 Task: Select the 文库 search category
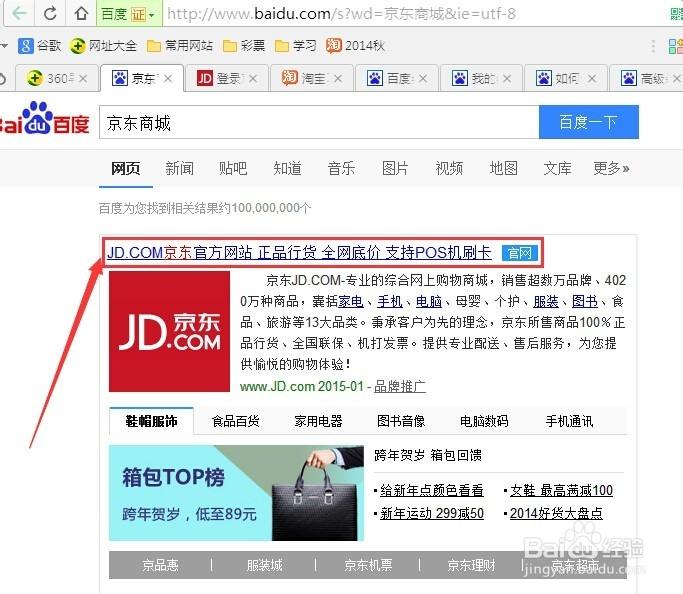pos(557,168)
